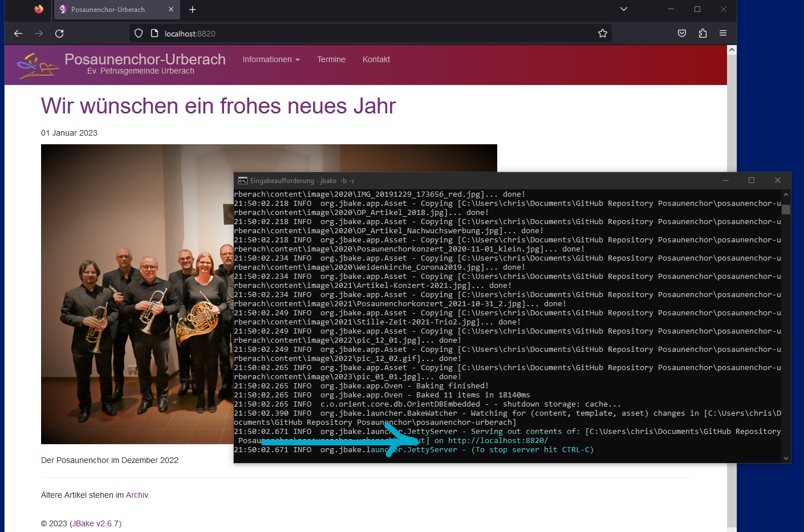This screenshot has width=804, height=532.
Task: Click the Firefox logo icon in the title bar
Action: [x=39, y=9]
